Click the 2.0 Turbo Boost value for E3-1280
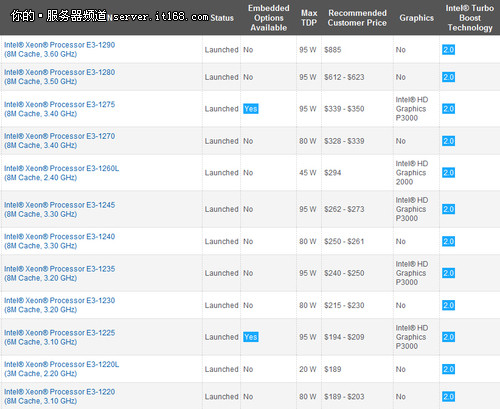 448,77
